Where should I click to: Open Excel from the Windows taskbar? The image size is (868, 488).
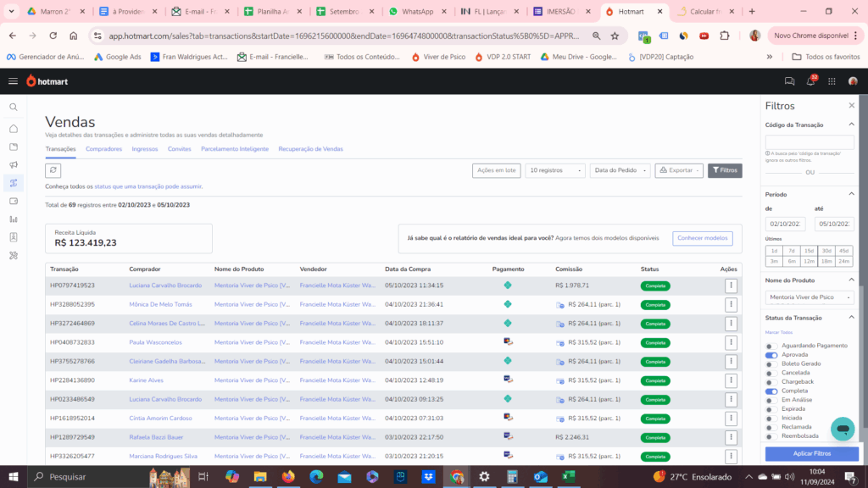pos(568,476)
